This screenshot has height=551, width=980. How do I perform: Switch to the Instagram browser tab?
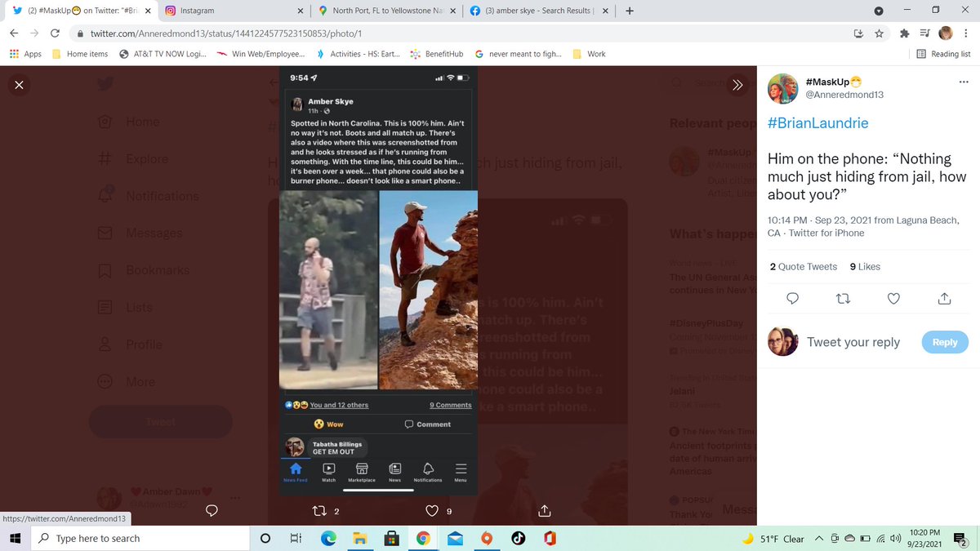(x=233, y=11)
